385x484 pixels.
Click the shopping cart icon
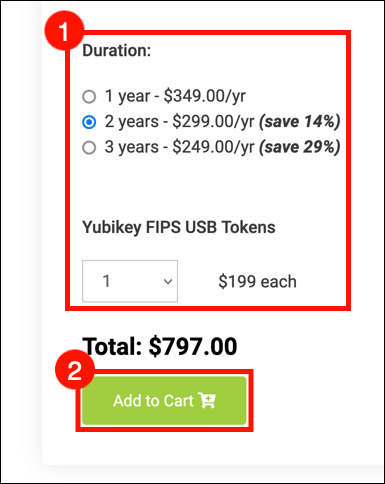coord(207,400)
